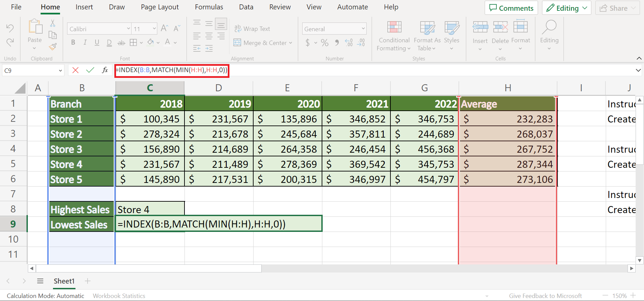Viewport: 644px width, 301px height.
Task: Apply percent style
Action: (325, 43)
